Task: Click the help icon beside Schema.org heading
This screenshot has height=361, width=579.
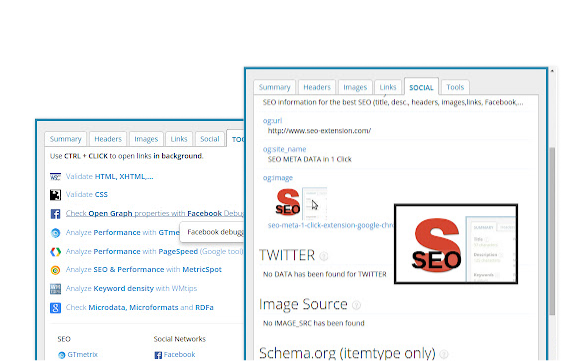Action: (444, 354)
